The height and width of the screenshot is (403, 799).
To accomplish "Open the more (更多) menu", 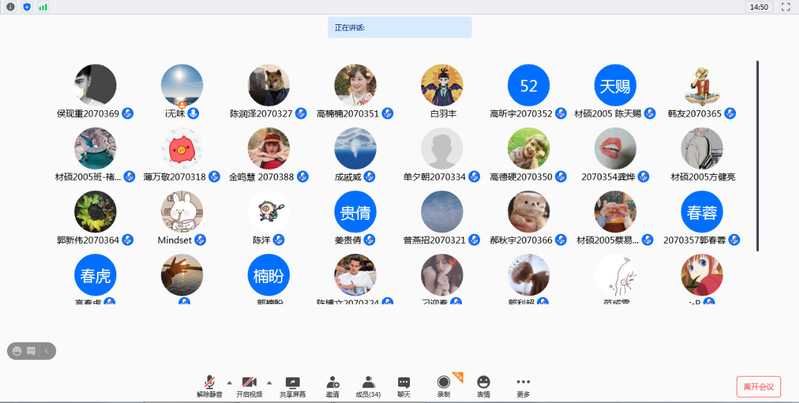I will [x=523, y=384].
